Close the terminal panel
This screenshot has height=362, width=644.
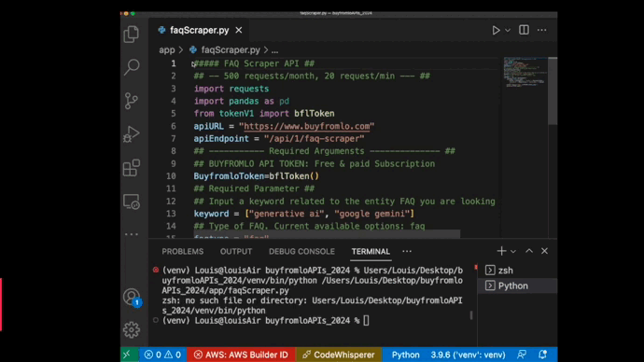pos(545,251)
